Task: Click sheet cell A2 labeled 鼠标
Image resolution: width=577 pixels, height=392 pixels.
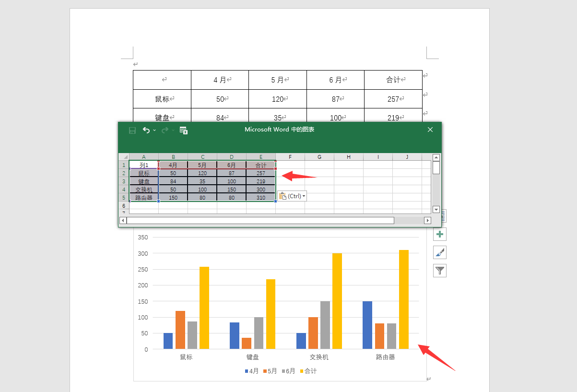Action: pos(144,173)
